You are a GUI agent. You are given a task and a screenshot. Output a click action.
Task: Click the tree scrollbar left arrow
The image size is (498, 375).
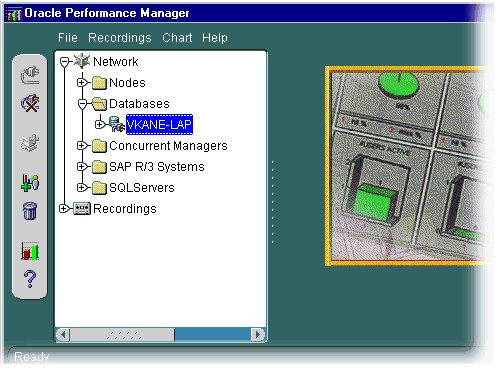click(63, 335)
